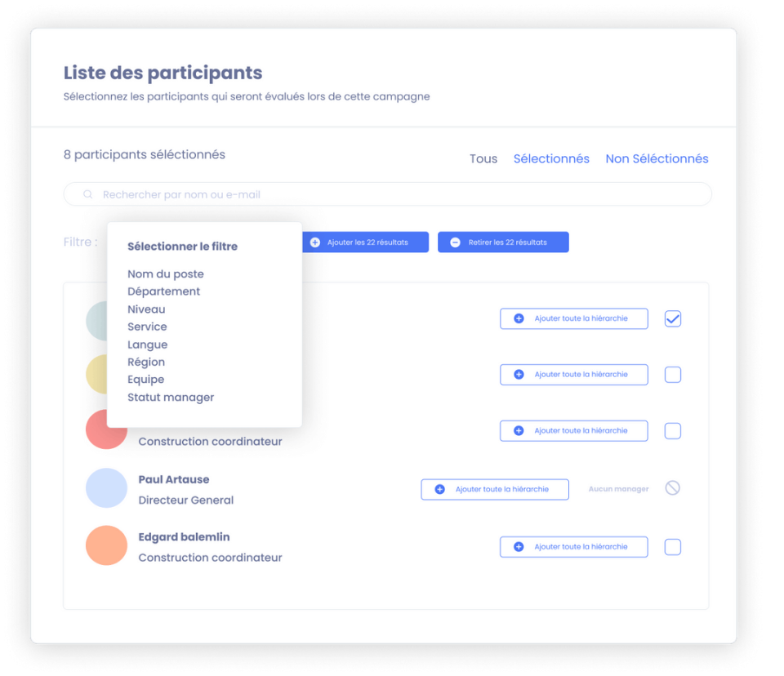
Task: Click the minus icon on Retirer les 22 résultats
Action: pos(456,242)
